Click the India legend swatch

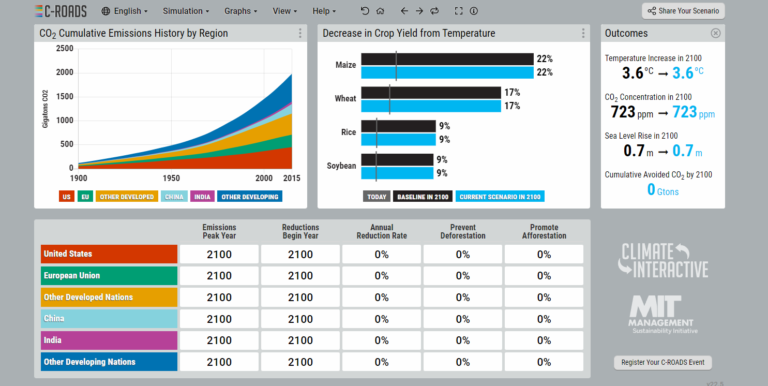pyautogui.click(x=202, y=196)
